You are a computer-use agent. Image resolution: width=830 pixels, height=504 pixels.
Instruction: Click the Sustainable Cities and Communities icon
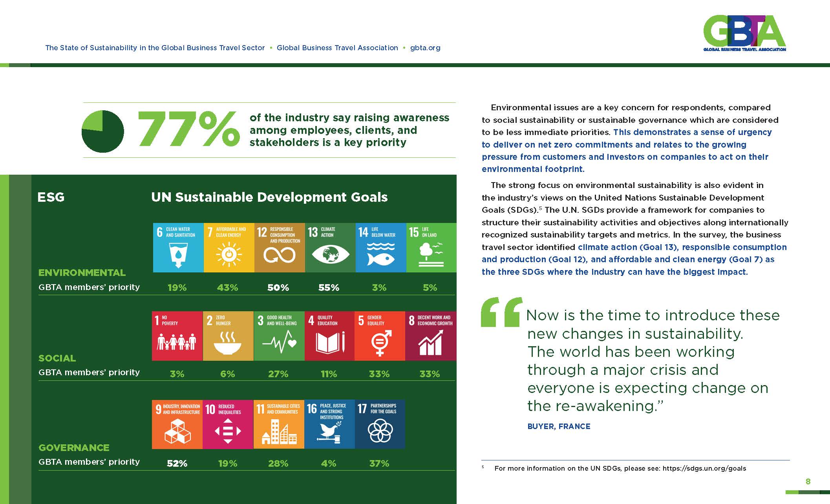click(279, 432)
